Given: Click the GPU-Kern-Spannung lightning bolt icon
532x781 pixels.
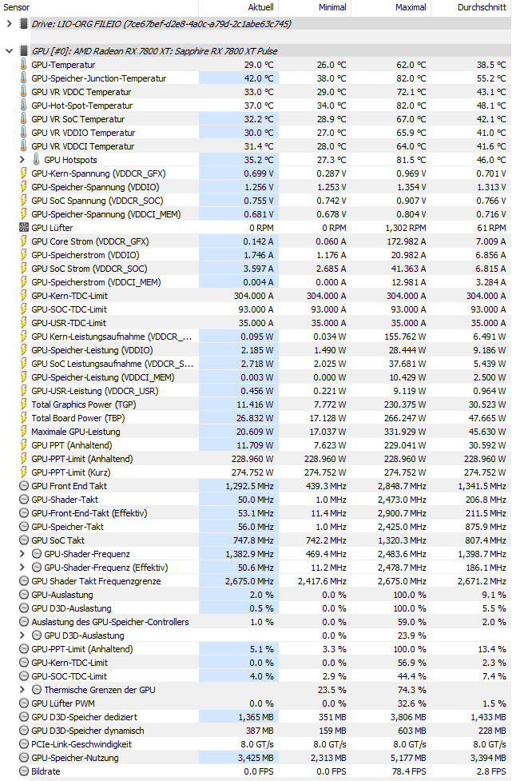Looking at the screenshot, I should pyautogui.click(x=23, y=173).
